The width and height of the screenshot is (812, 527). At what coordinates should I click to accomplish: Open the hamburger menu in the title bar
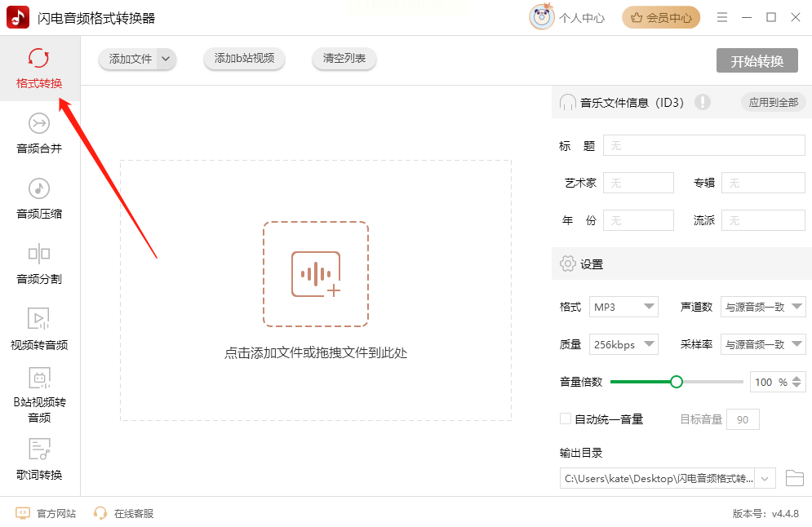[722, 18]
